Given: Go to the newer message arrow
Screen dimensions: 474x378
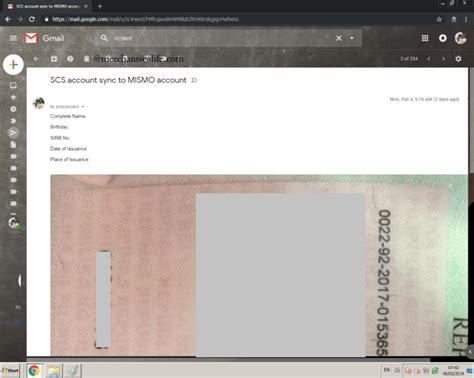Looking at the screenshot, I should (429, 59).
